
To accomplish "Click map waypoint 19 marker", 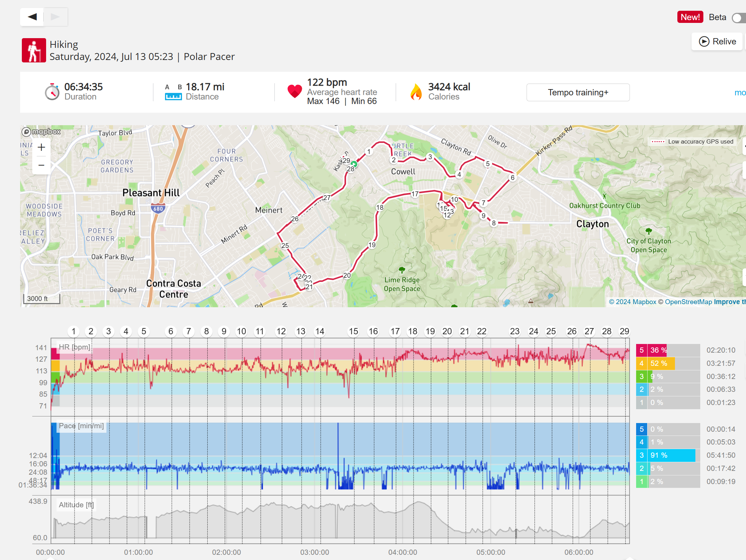I will [372, 245].
